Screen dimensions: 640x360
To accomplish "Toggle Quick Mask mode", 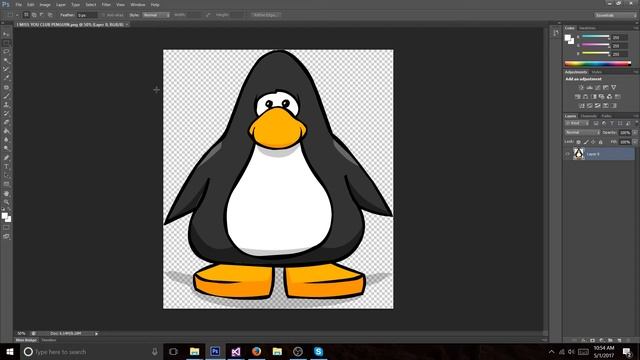I will 6,228.
